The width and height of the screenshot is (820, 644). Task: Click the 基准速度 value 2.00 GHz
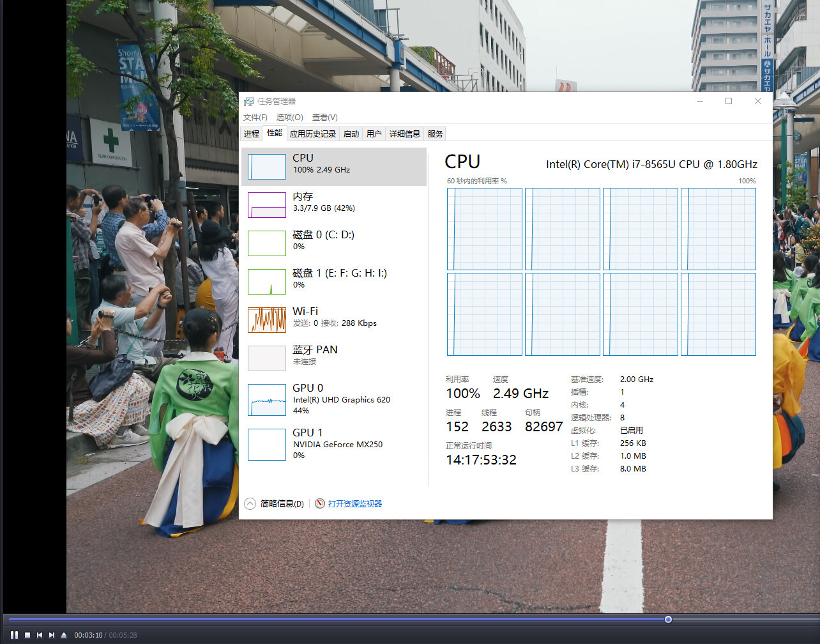(x=637, y=379)
